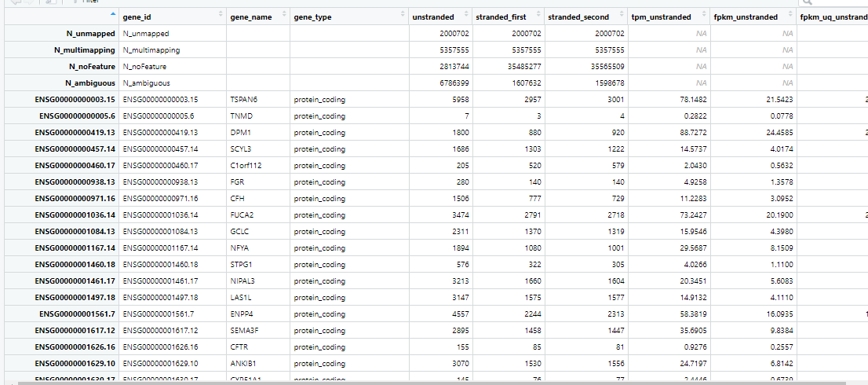Click the gene_name column sort arrows
The image size is (868, 385).
click(x=285, y=13)
